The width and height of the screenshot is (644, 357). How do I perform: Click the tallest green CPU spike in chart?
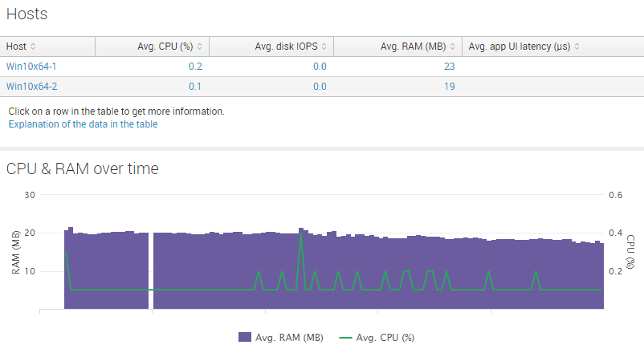301,246
